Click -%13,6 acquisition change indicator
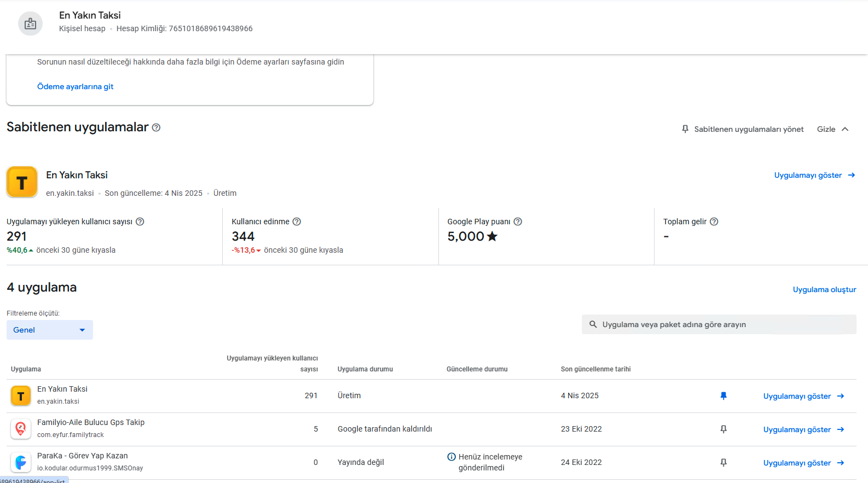Image resolution: width=868 pixels, height=483 pixels. point(246,250)
